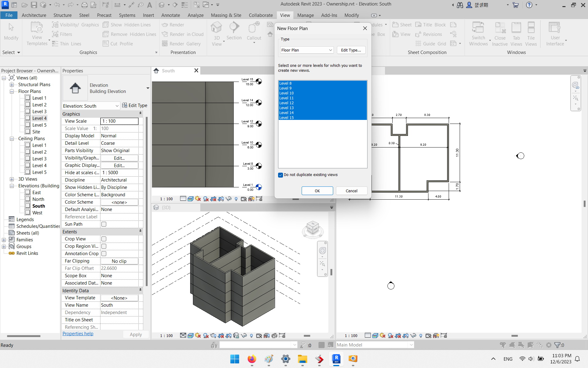Enable Temporary Hide/Isolate glasses in 3D view
Screen dimensions: 588x368
[x=244, y=335]
